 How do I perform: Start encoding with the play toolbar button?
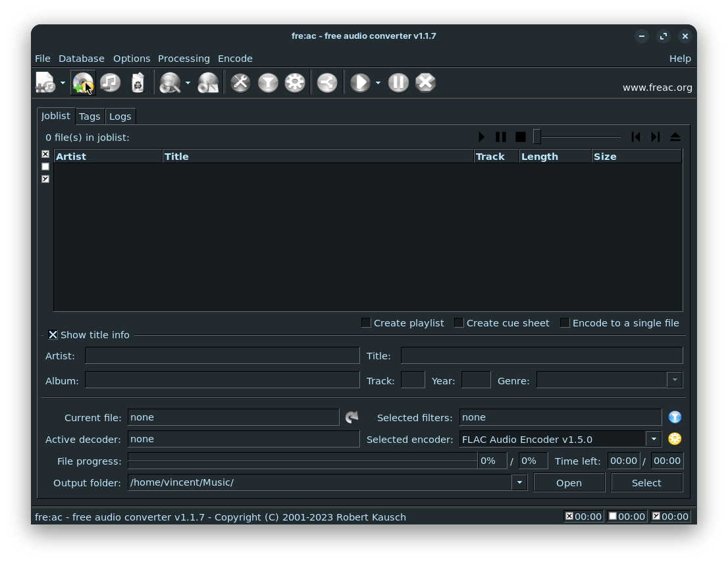coord(359,83)
